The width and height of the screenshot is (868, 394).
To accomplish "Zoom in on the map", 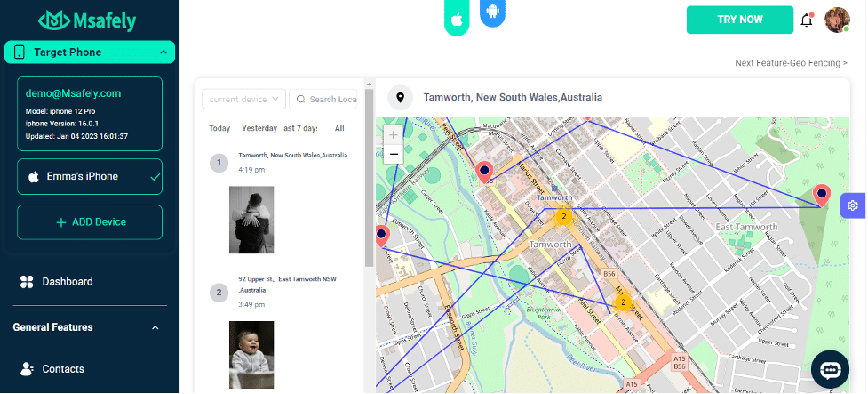I will click(x=394, y=134).
